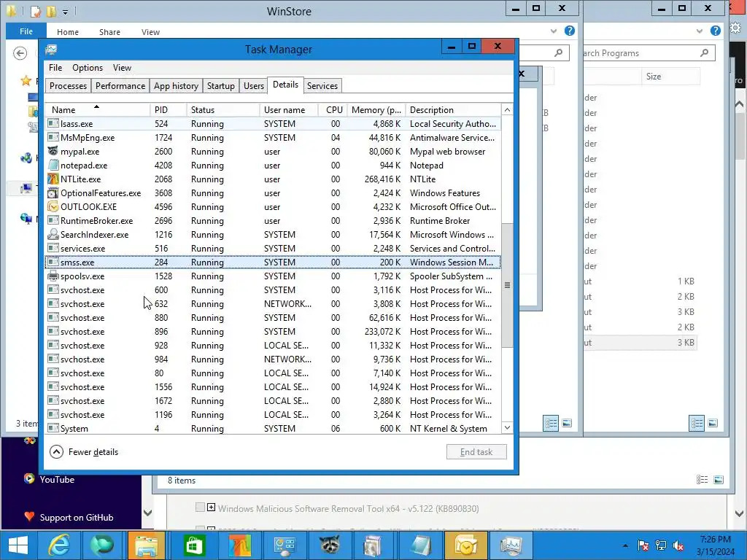Select the lsass.exe row

pos(273,124)
